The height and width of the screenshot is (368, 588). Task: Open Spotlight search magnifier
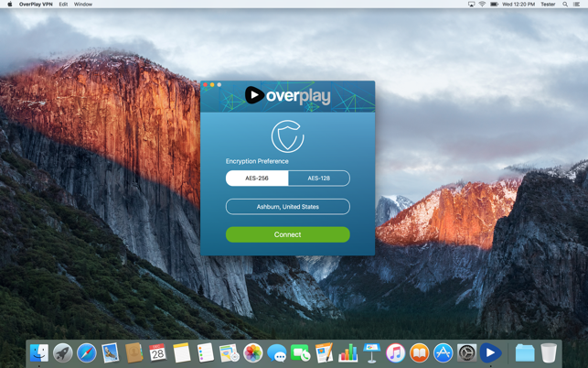(x=565, y=5)
